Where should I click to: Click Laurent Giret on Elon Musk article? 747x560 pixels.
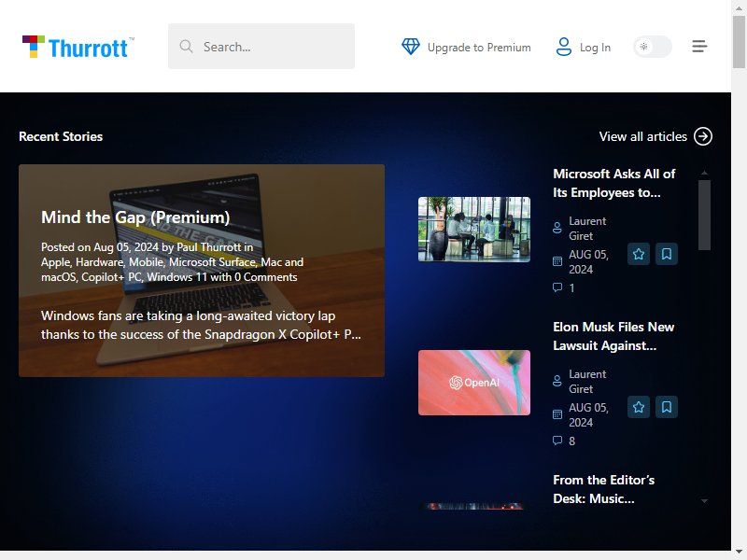click(587, 382)
